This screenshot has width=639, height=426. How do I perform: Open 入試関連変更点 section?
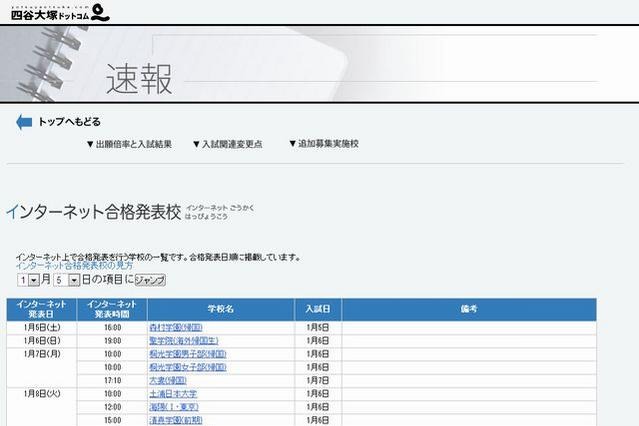pyautogui.click(x=227, y=144)
